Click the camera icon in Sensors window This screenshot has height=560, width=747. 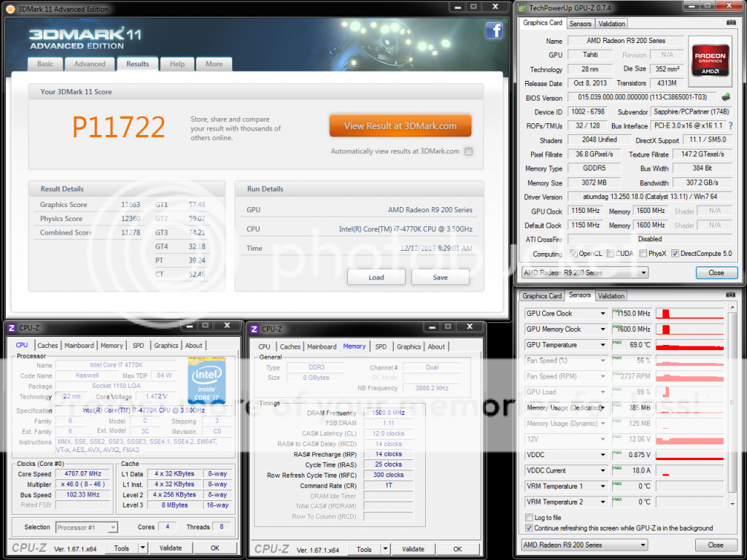tap(731, 295)
